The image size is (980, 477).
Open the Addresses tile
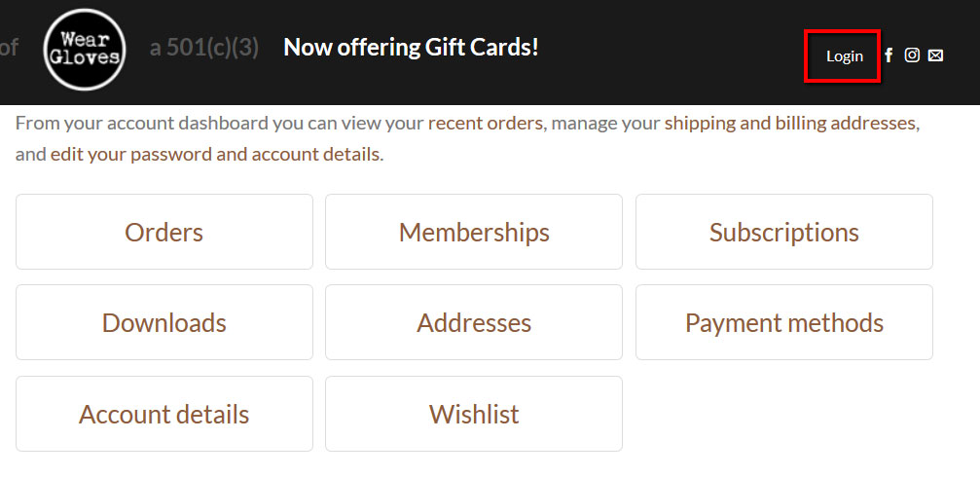(474, 322)
